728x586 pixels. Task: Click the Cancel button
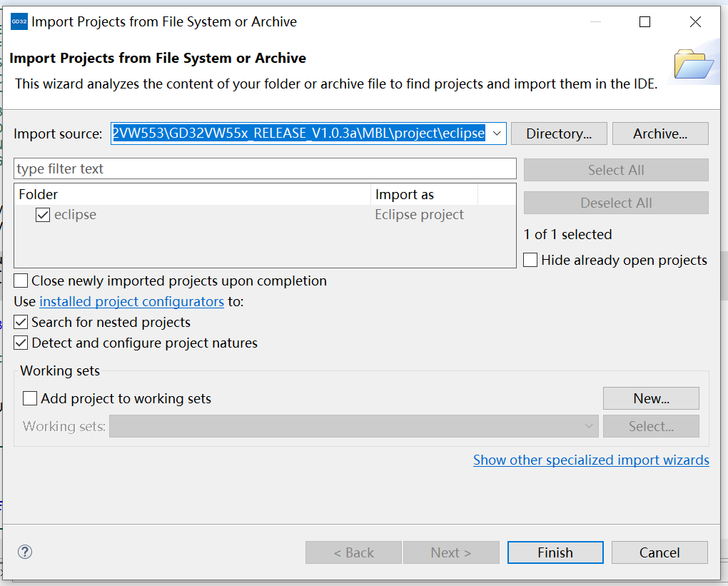659,552
